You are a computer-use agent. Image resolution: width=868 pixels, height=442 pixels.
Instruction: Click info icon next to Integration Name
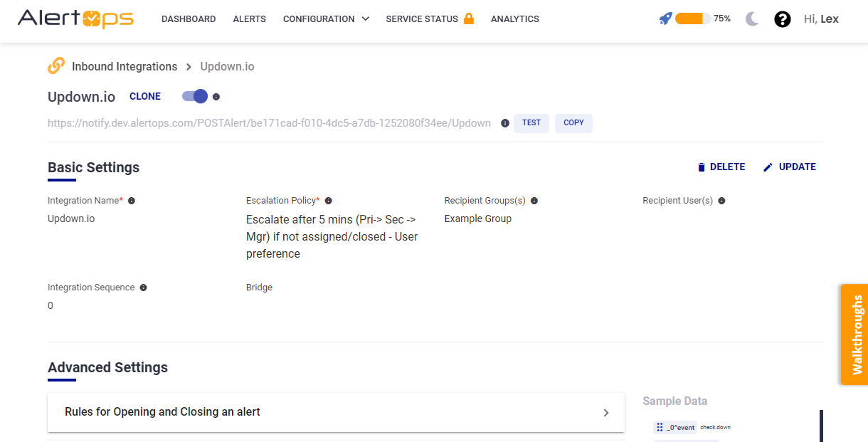tap(132, 201)
